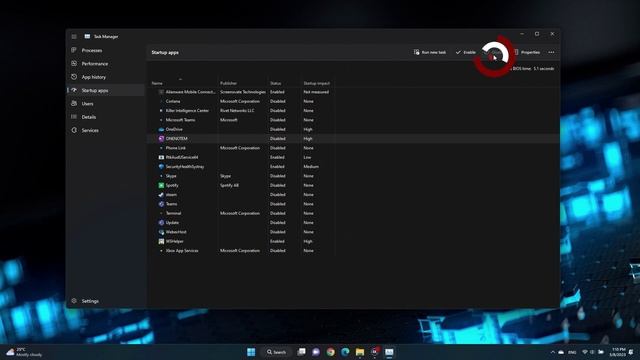Select the Update row icon
The image size is (640, 360).
[161, 223]
